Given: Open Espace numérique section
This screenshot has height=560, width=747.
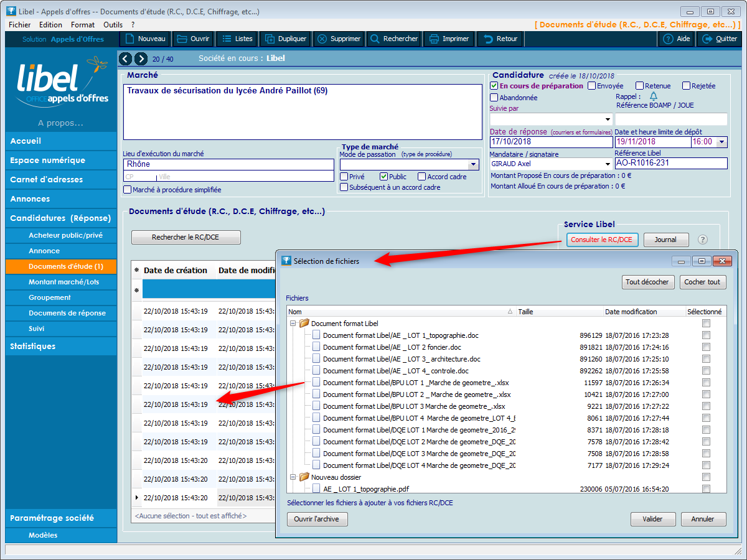Looking at the screenshot, I should pyautogui.click(x=61, y=161).
